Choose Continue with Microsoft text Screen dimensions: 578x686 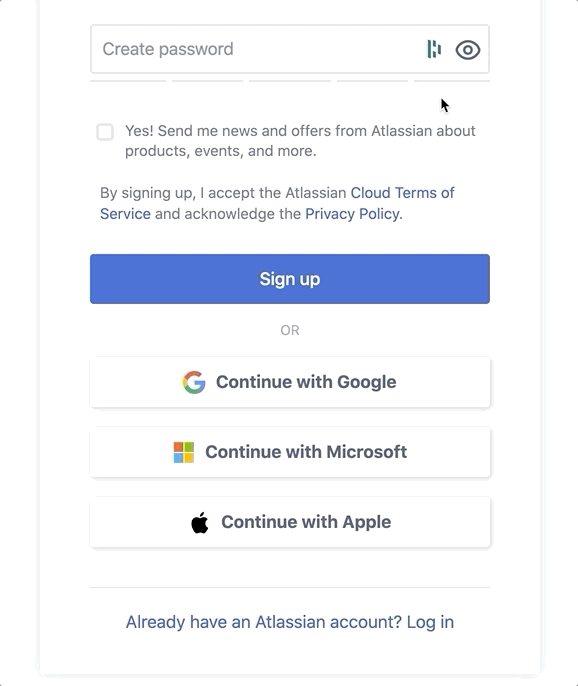[306, 452]
